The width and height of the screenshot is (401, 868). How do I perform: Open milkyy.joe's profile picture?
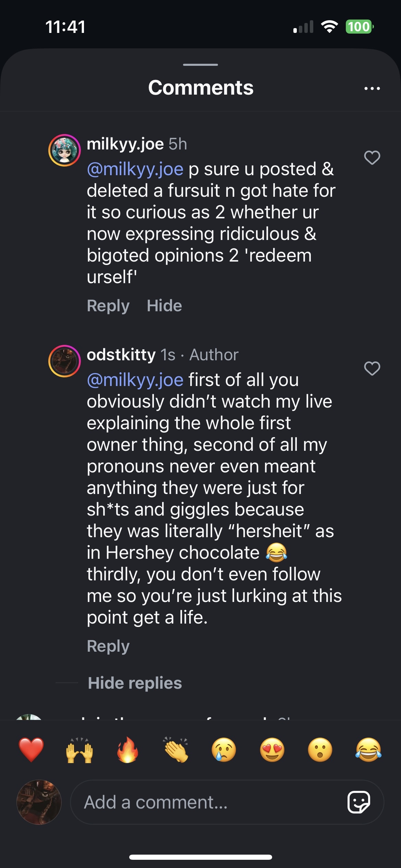[x=64, y=150]
